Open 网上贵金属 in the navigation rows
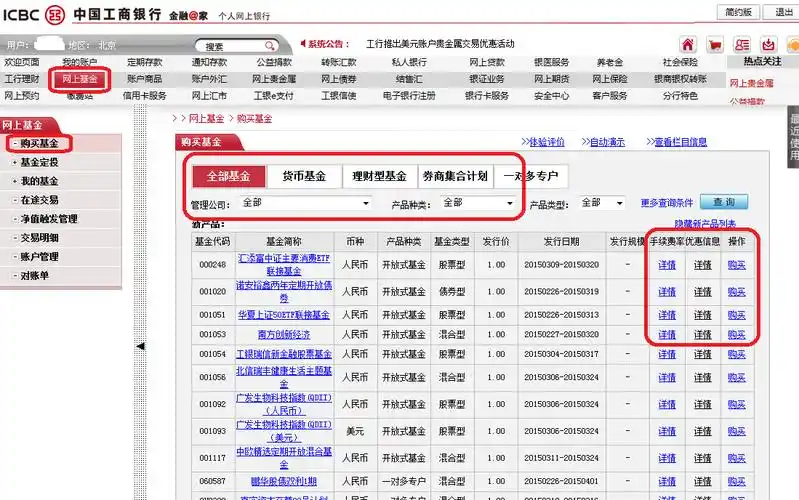 274,79
